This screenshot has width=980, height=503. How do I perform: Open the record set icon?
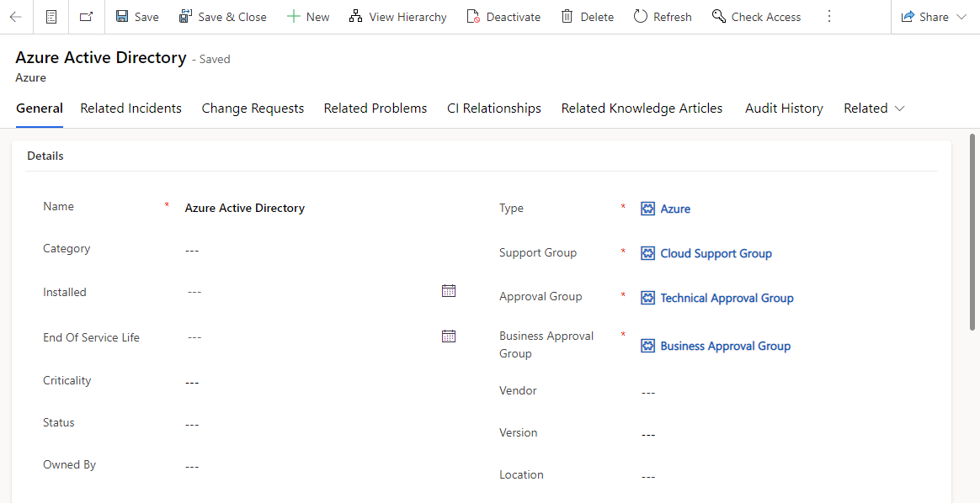tap(51, 17)
